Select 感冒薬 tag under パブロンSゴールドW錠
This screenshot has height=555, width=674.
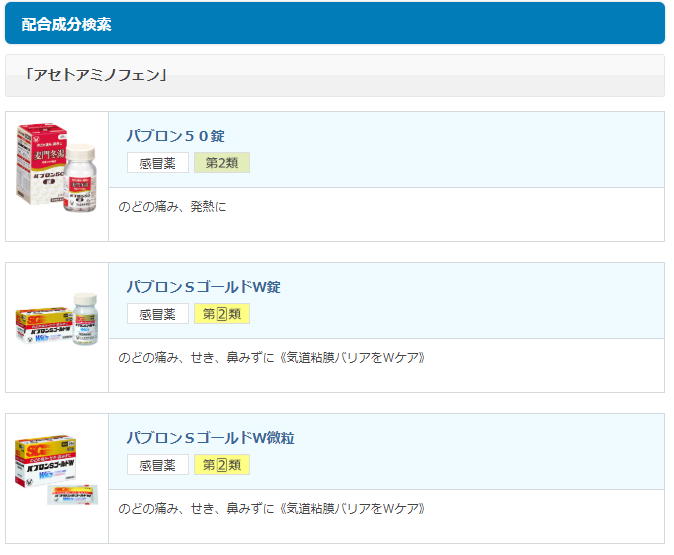(158, 314)
